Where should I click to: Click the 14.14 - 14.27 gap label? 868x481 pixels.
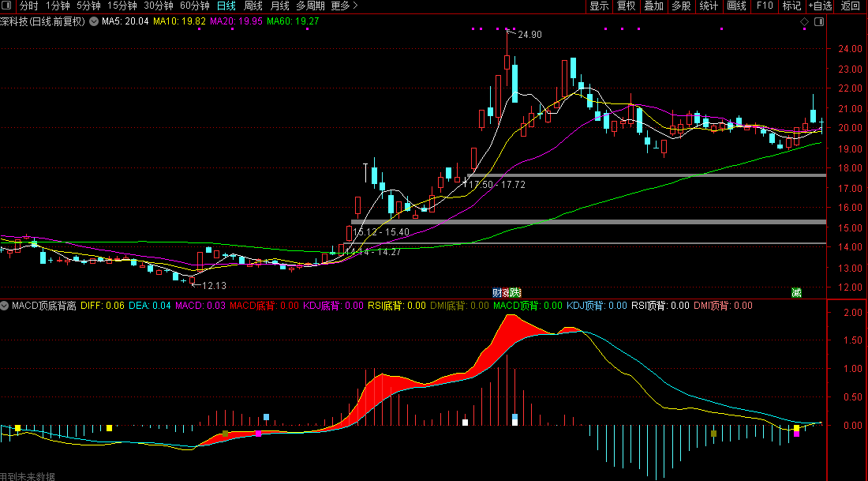click(372, 252)
